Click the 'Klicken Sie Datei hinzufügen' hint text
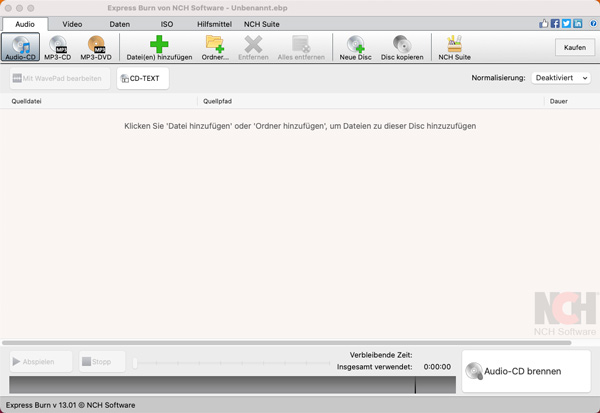 click(x=300, y=126)
